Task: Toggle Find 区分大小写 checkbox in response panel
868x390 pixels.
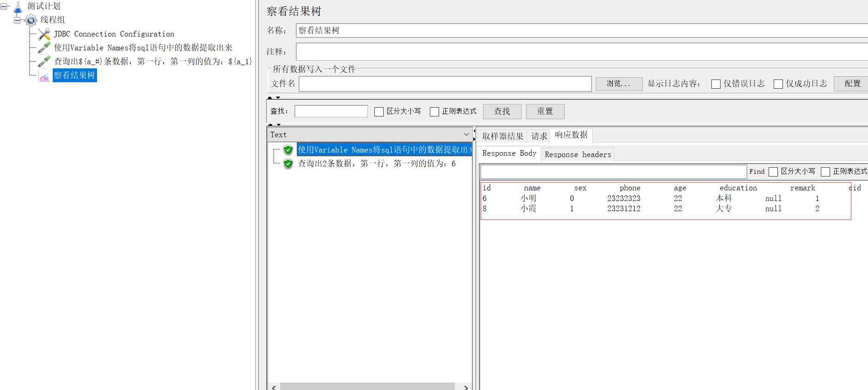Action: coord(773,172)
